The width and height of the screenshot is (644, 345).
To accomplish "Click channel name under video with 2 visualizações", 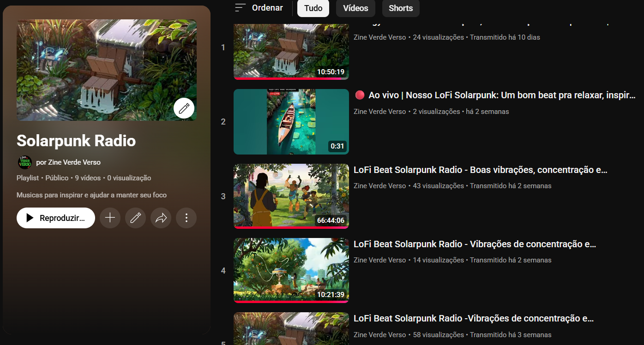I will [380, 112].
